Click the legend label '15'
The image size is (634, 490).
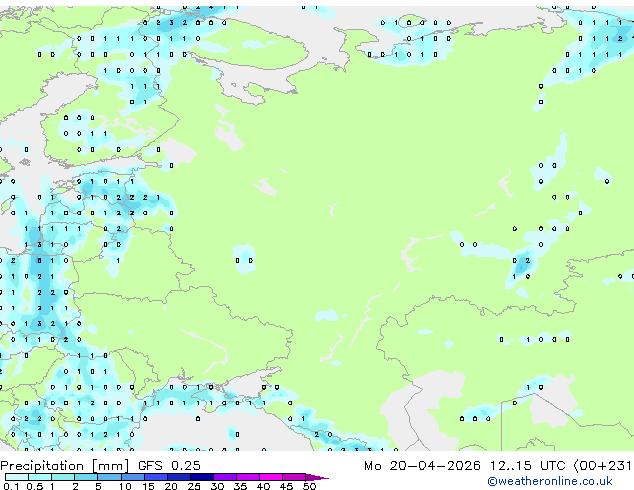tap(148, 486)
